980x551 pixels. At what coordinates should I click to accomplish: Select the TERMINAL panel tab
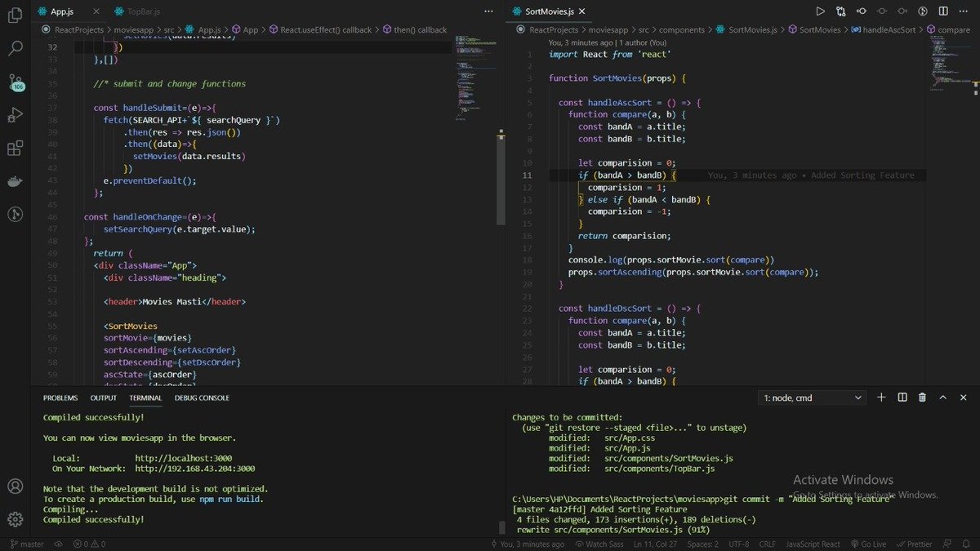pos(145,398)
